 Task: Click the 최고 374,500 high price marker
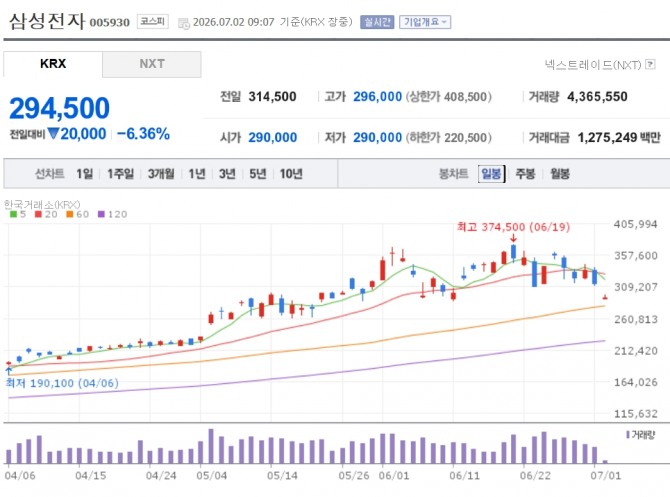point(513,226)
